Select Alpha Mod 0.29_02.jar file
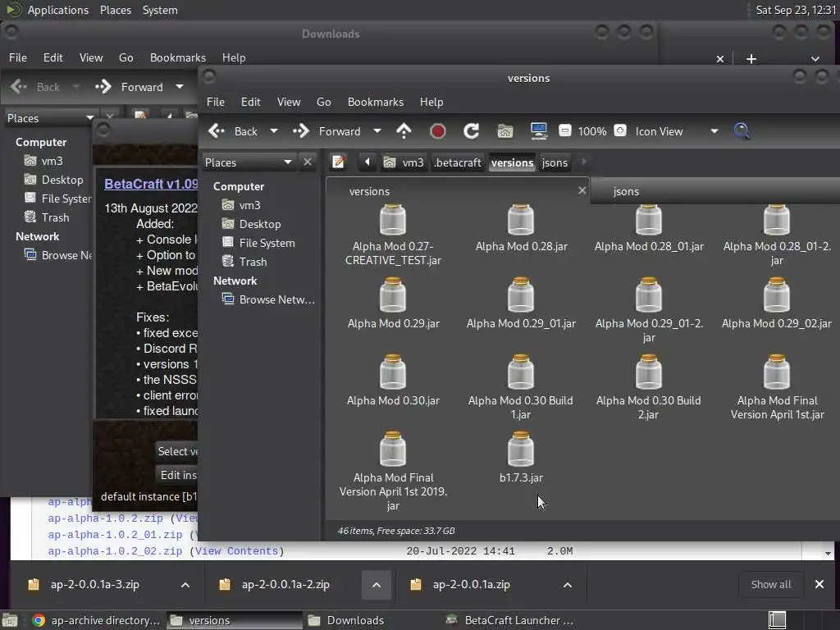 click(776, 304)
